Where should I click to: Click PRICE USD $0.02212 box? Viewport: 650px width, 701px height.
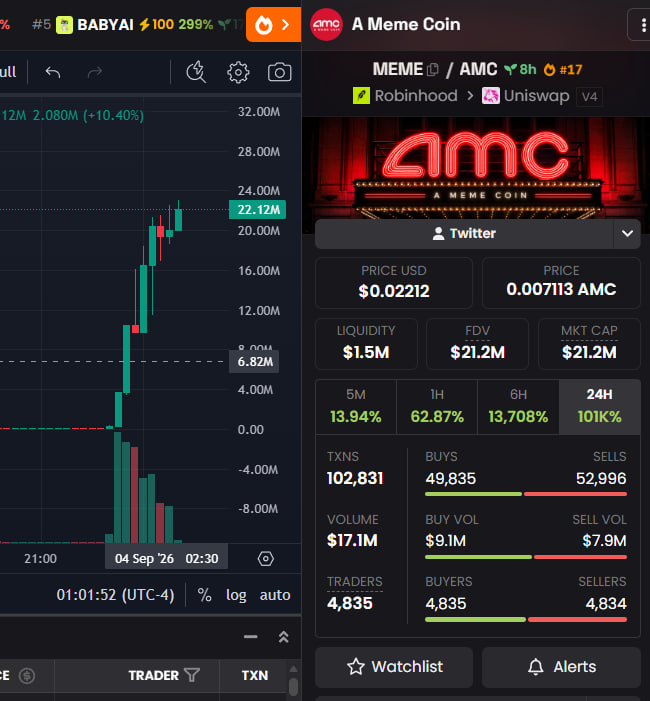pos(394,283)
